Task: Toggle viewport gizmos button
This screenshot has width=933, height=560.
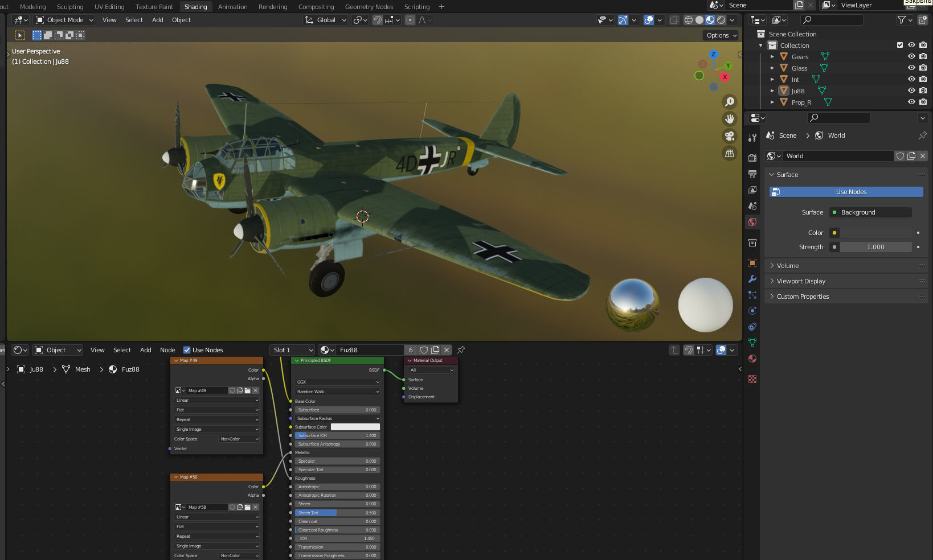Action: click(x=623, y=20)
